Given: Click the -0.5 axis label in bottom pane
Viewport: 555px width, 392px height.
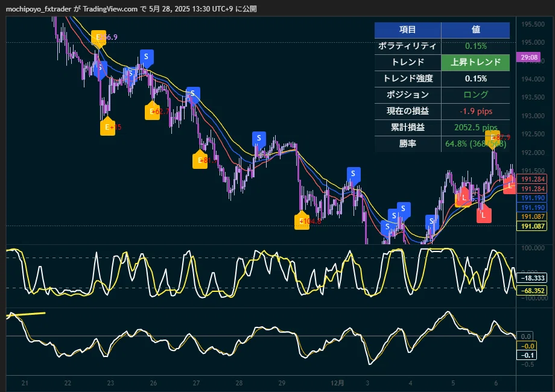Looking at the screenshot, I should coord(528,364).
